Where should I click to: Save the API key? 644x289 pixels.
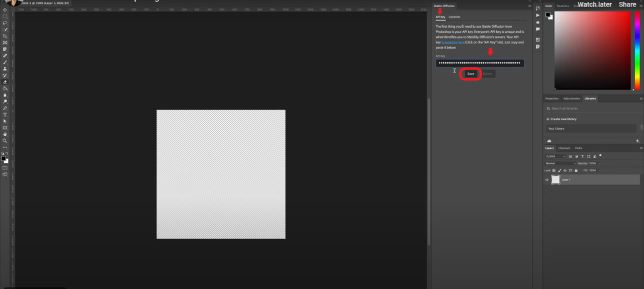pyautogui.click(x=470, y=74)
